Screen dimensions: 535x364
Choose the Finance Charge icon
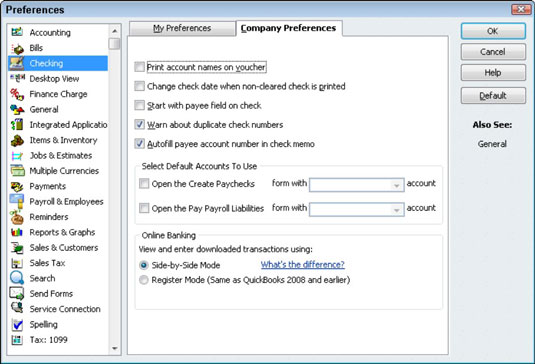[x=17, y=94]
